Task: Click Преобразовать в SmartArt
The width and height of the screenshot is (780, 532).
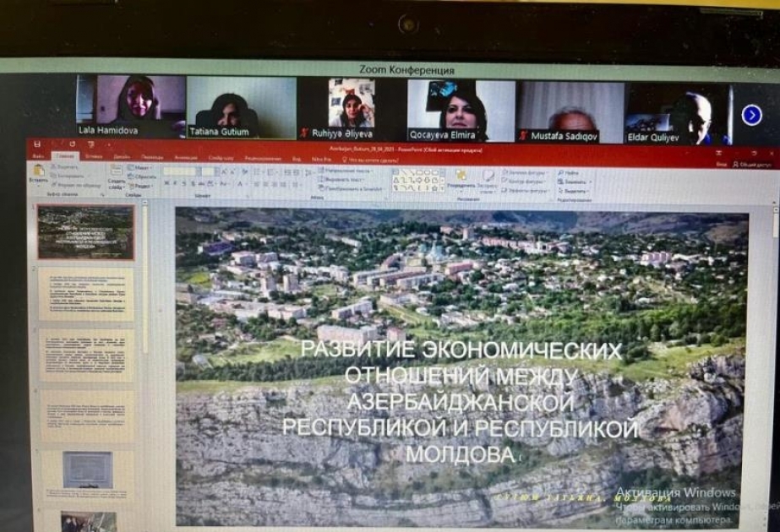Action: tap(352, 188)
